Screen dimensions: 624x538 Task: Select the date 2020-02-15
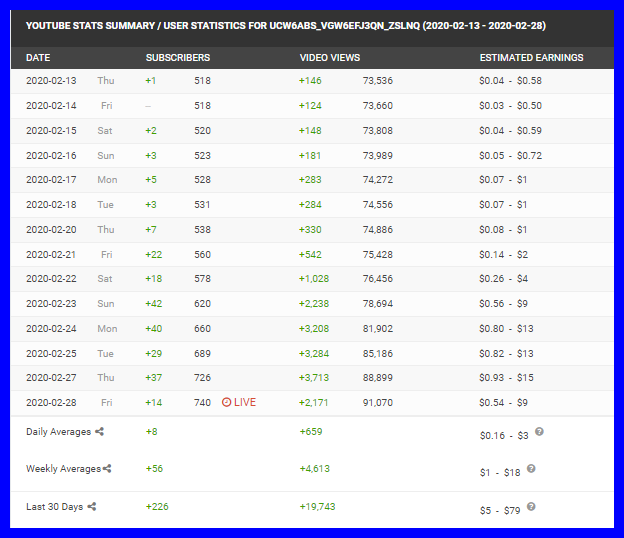pyautogui.click(x=51, y=131)
